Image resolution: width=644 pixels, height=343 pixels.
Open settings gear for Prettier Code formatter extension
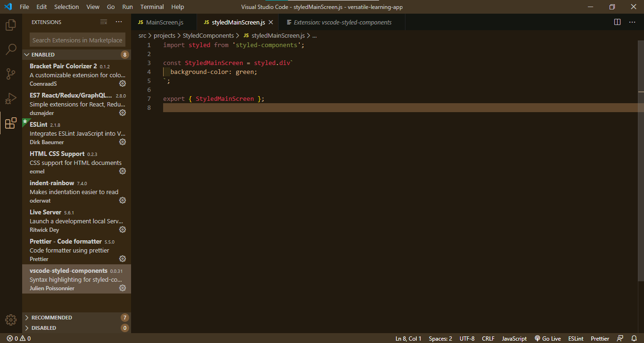[122, 258]
